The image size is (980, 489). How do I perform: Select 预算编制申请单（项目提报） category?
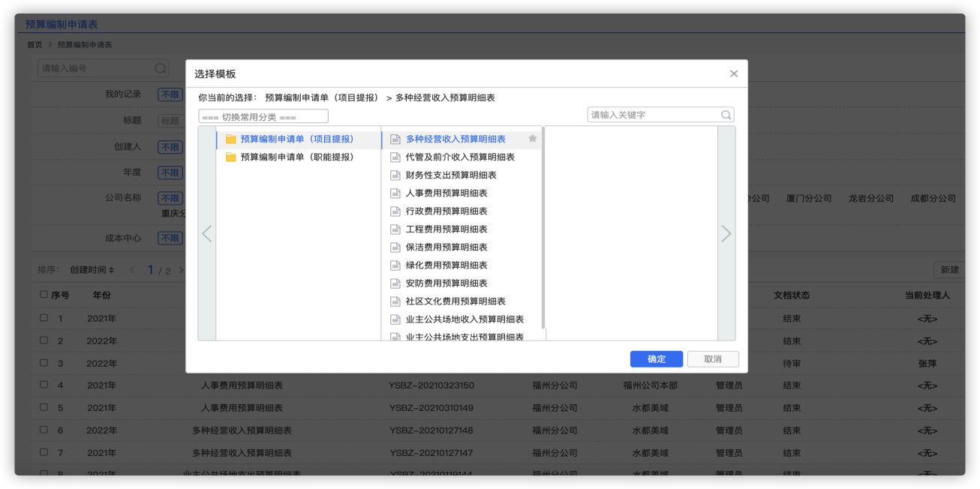pyautogui.click(x=298, y=139)
